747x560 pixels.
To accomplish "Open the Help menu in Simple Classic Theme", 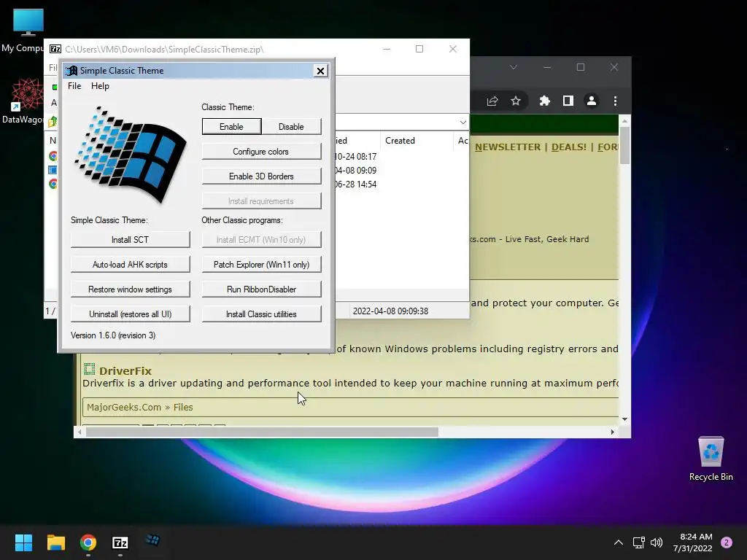I will tap(100, 86).
